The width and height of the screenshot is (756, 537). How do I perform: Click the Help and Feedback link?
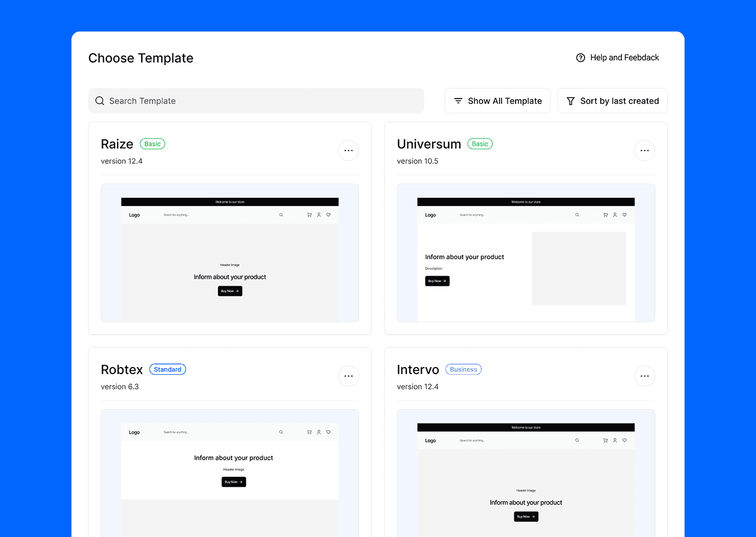[624, 57]
